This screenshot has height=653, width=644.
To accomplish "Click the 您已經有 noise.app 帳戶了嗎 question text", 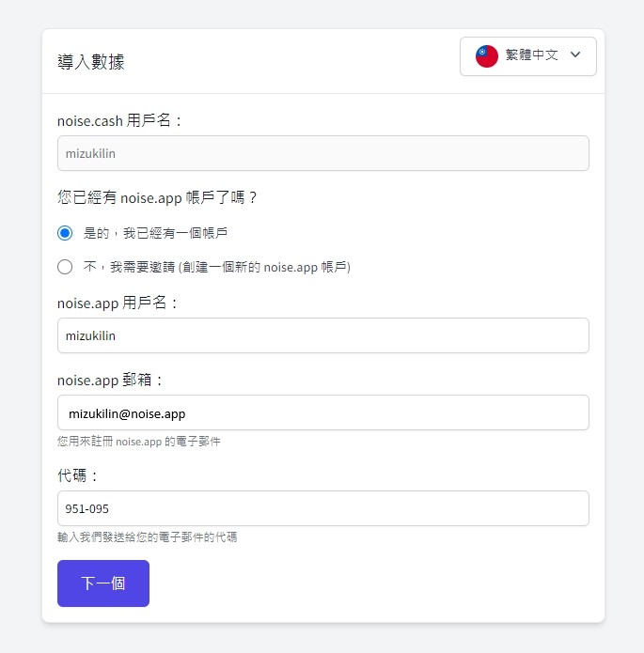I will (x=157, y=197).
